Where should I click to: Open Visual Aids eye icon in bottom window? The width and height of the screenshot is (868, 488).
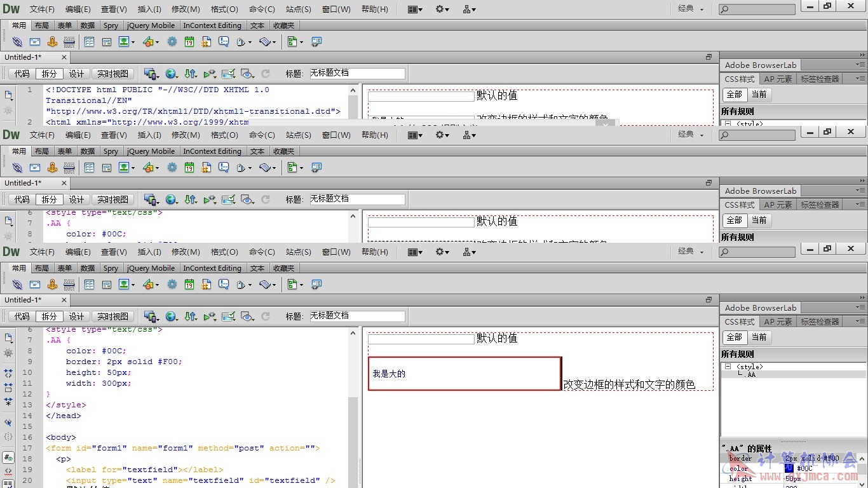[247, 316]
